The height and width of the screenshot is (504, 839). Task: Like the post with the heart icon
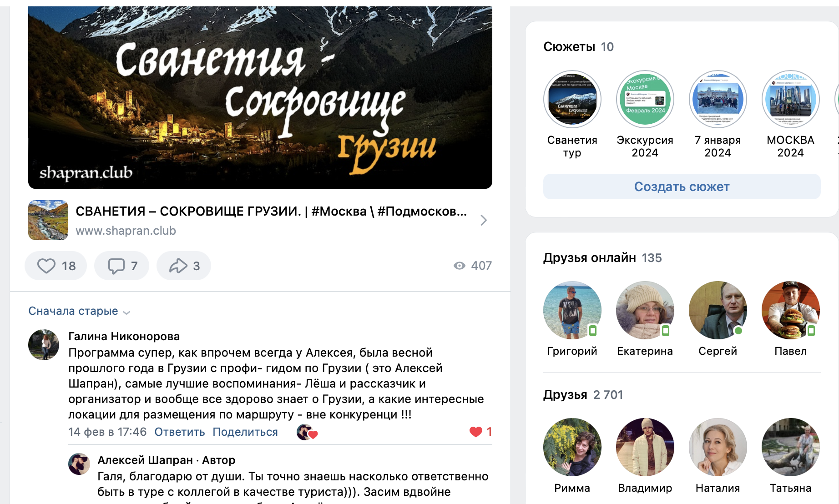46,266
